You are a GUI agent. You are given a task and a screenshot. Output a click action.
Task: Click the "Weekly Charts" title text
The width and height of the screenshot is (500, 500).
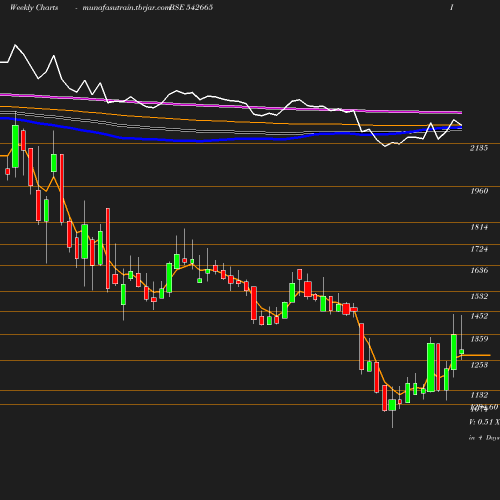coord(34,7)
